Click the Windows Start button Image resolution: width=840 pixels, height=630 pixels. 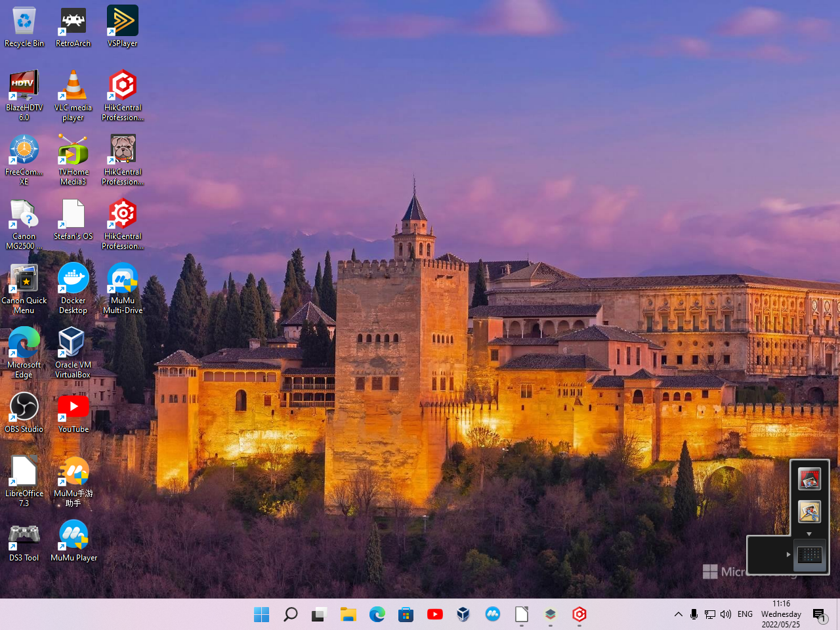coord(261,614)
